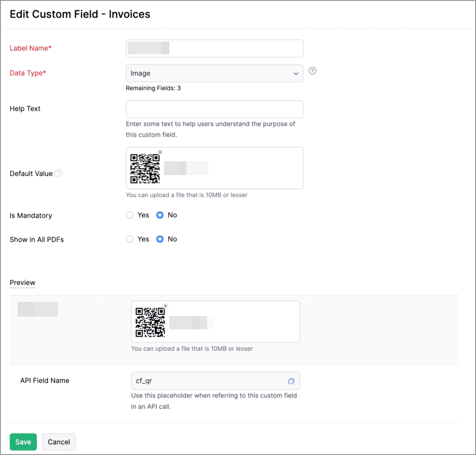Click the 'API Field Name' label

(x=45, y=380)
